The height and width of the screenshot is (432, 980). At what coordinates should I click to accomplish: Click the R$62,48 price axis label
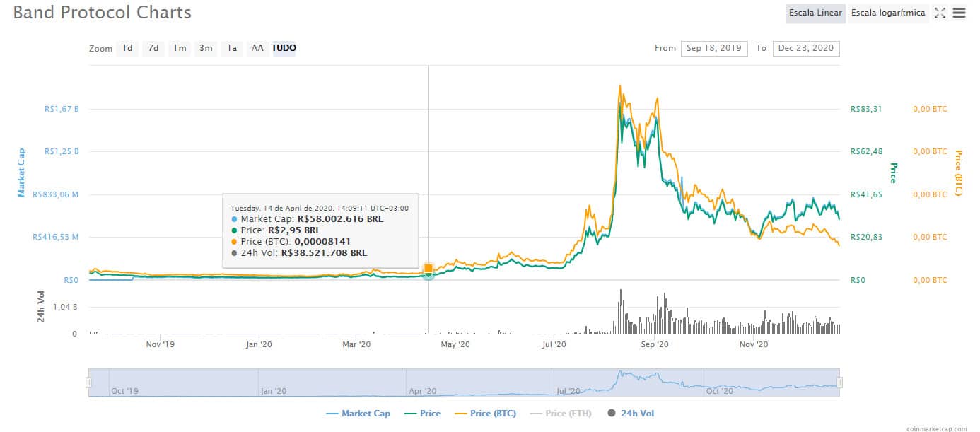point(866,152)
